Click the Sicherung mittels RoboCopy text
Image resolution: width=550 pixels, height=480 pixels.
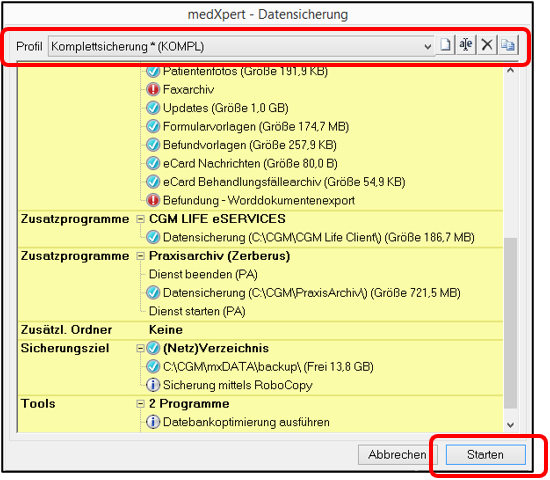pos(238,385)
